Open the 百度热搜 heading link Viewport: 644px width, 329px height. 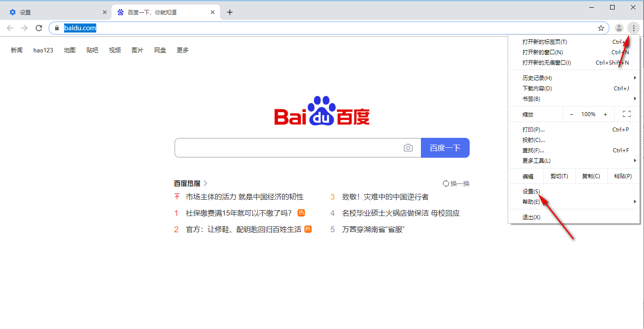(191, 183)
